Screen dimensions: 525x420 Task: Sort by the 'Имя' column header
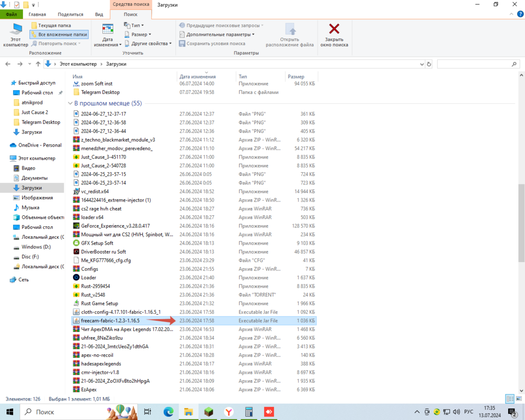pos(77,76)
